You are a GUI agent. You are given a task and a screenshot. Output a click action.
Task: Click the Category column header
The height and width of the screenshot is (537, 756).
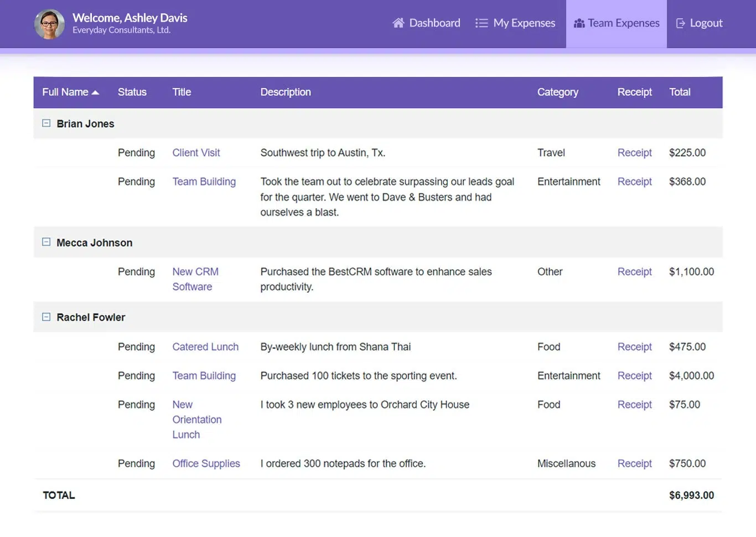pyautogui.click(x=557, y=92)
